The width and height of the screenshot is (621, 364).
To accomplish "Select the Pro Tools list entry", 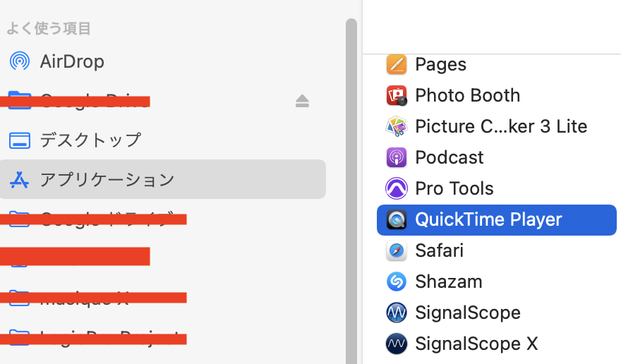I will (x=454, y=188).
